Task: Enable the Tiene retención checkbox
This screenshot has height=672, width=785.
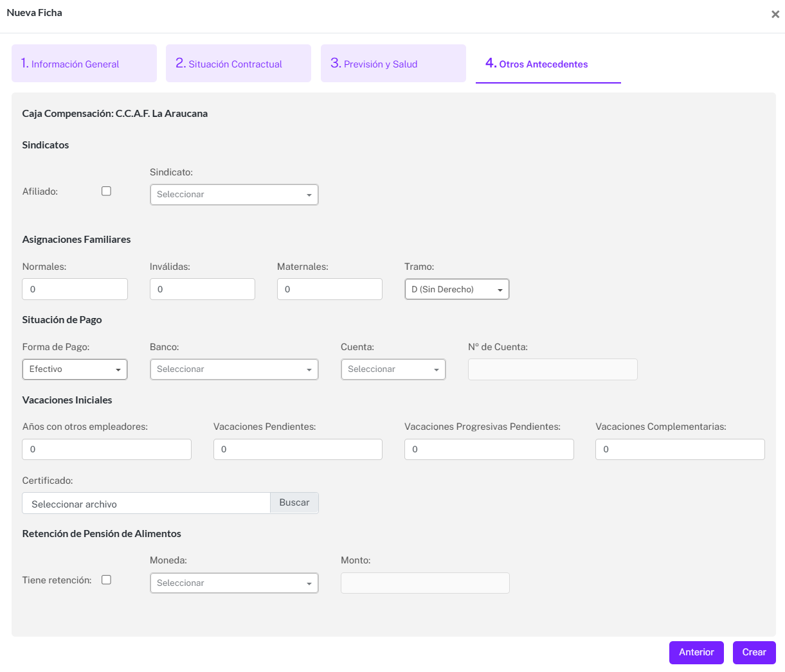Action: click(107, 579)
